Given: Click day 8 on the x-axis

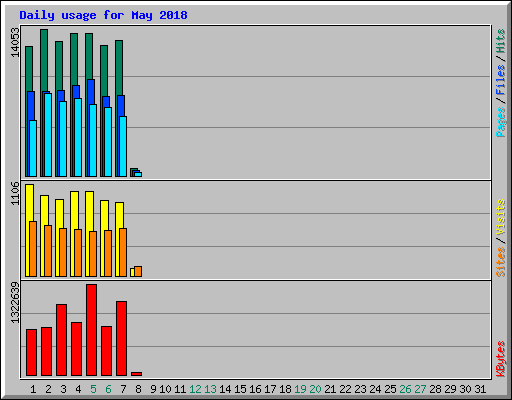Looking at the screenshot, I should pos(138,389).
